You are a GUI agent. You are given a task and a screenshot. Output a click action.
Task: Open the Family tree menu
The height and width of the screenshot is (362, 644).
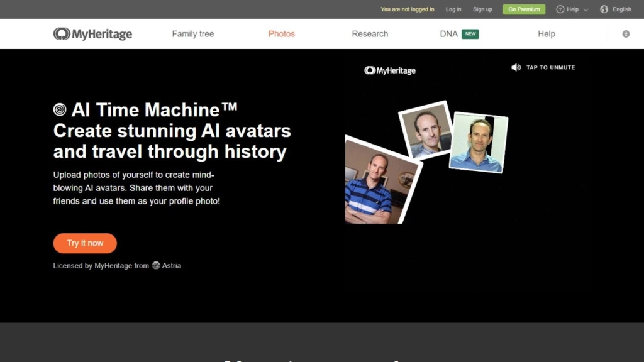point(192,34)
